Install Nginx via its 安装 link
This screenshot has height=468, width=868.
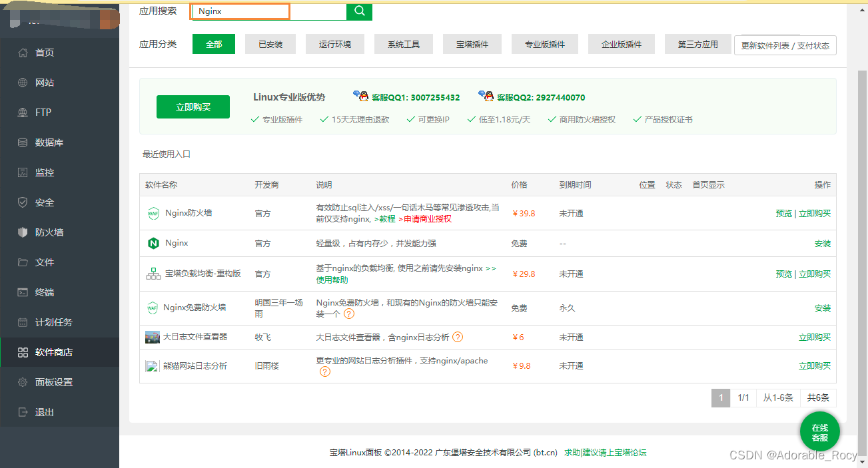(x=823, y=244)
